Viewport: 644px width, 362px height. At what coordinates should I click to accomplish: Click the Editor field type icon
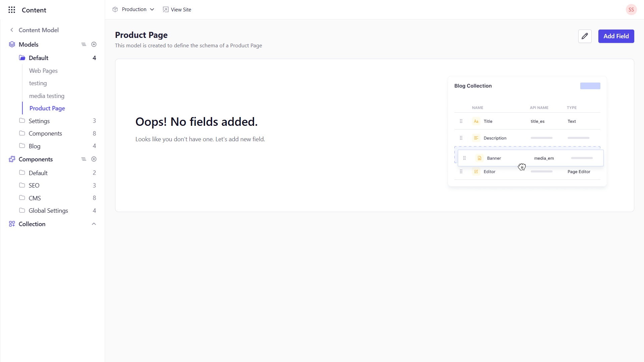(x=476, y=171)
